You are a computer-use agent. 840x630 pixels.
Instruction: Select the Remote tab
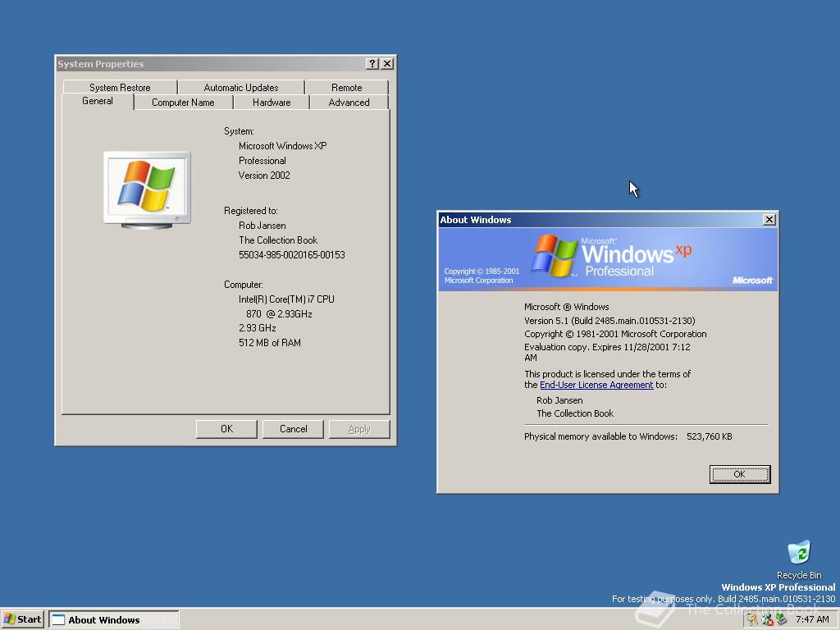click(347, 87)
